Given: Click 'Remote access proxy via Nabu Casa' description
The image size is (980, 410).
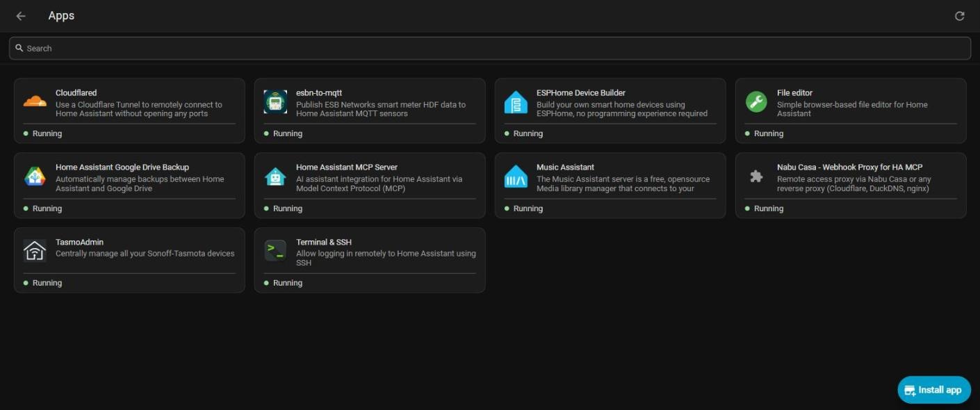Looking at the screenshot, I should 854,183.
